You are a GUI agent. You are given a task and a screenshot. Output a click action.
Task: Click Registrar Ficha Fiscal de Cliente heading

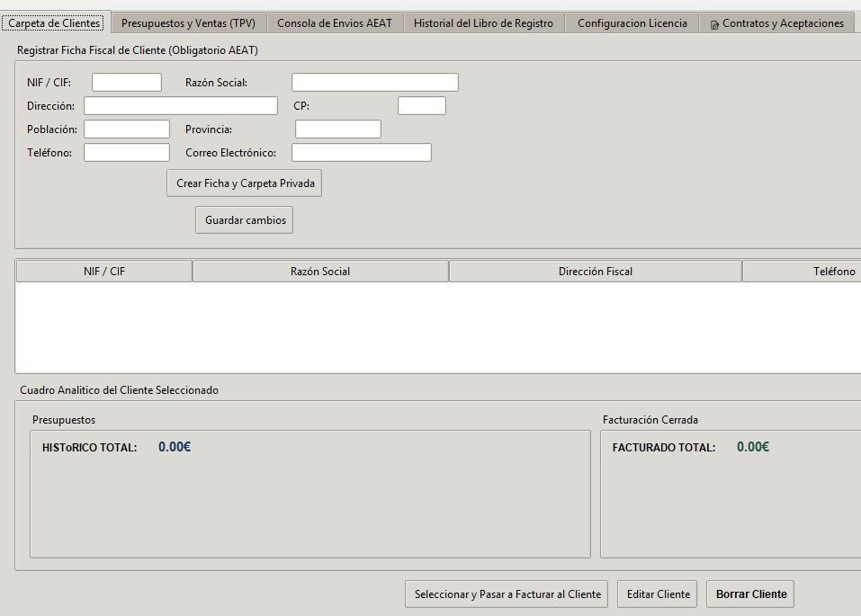138,50
